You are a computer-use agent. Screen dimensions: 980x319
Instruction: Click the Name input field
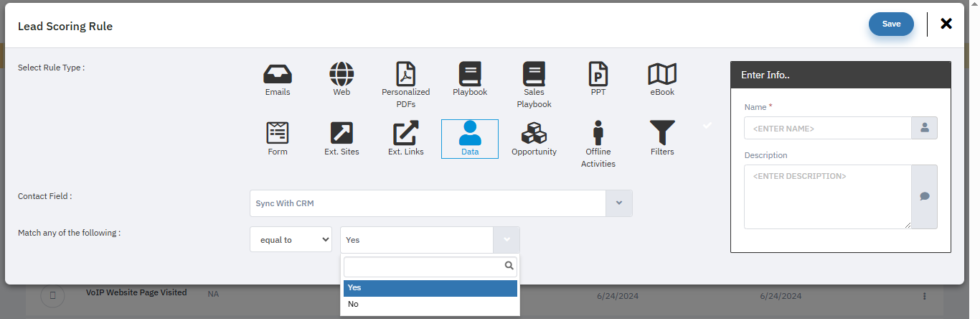827,129
